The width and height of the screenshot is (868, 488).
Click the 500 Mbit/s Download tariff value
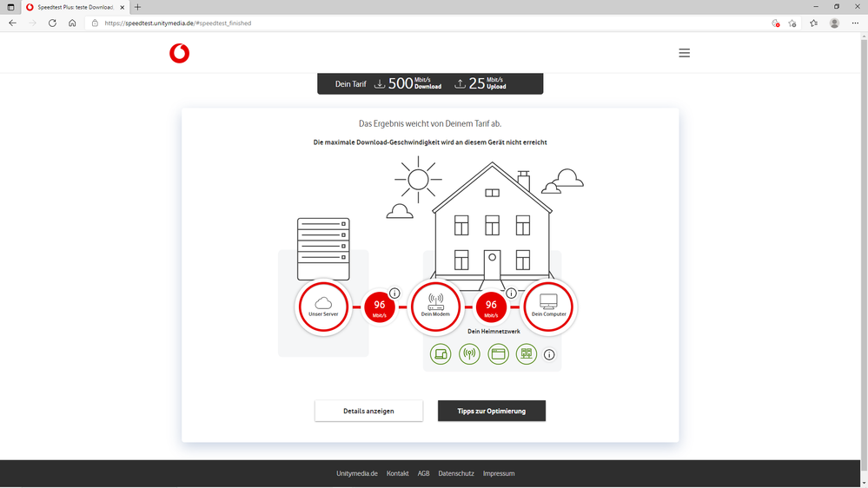tap(415, 83)
